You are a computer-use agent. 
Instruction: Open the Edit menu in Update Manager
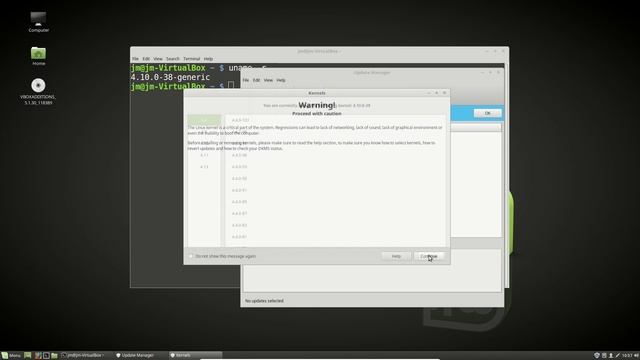[x=256, y=80]
